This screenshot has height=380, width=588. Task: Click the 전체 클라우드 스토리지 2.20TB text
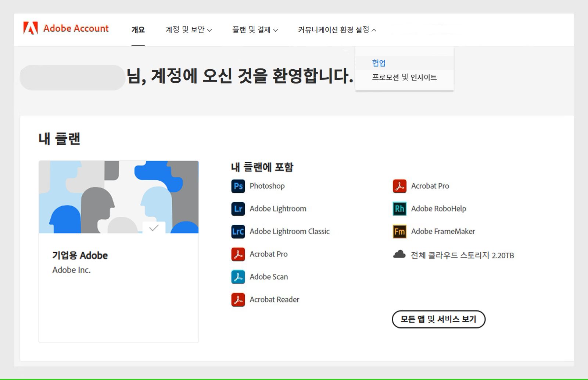462,255
